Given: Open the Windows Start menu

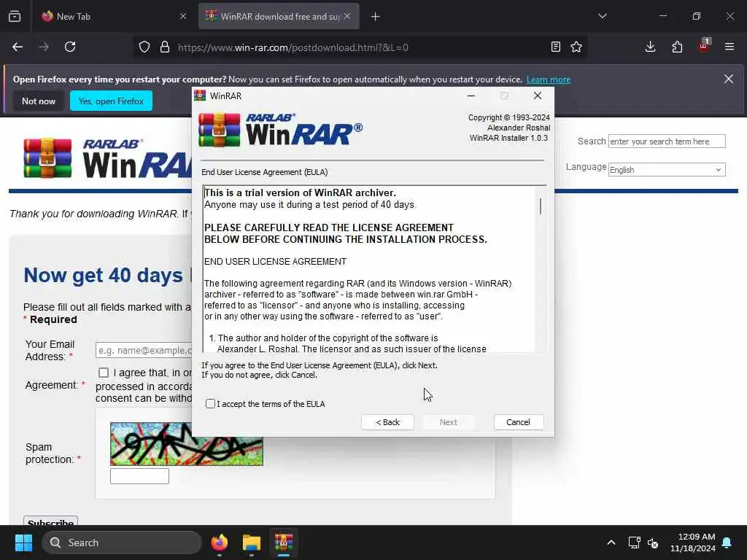Looking at the screenshot, I should [23, 542].
